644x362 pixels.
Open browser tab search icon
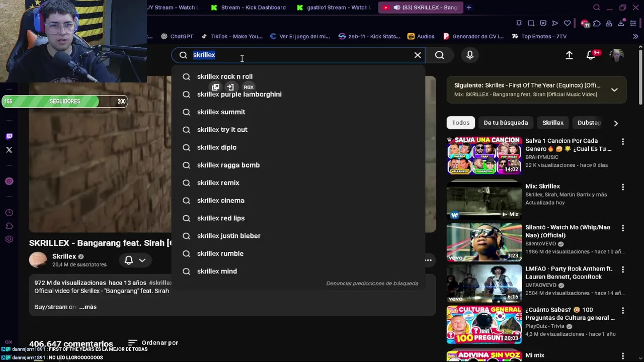[x=597, y=8]
